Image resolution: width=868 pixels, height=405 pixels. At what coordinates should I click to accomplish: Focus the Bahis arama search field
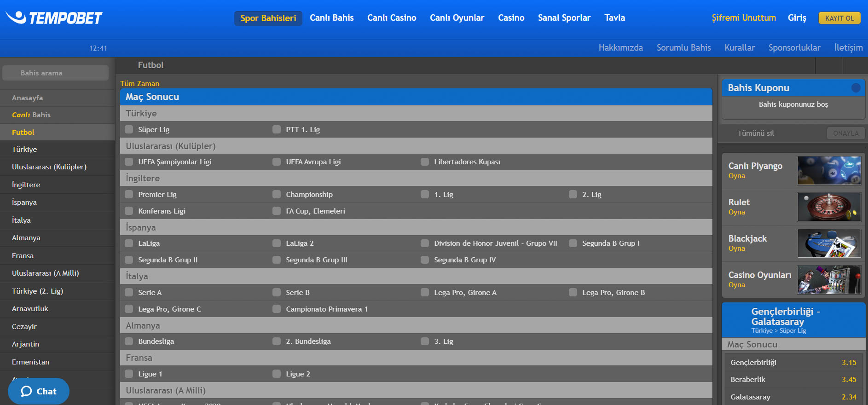[x=56, y=73]
